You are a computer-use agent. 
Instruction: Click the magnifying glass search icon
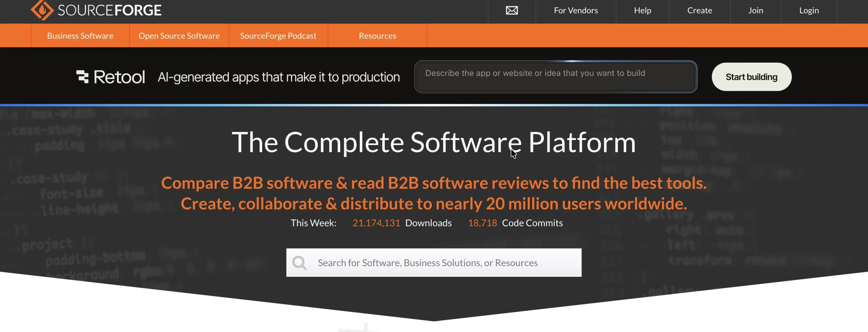point(299,263)
